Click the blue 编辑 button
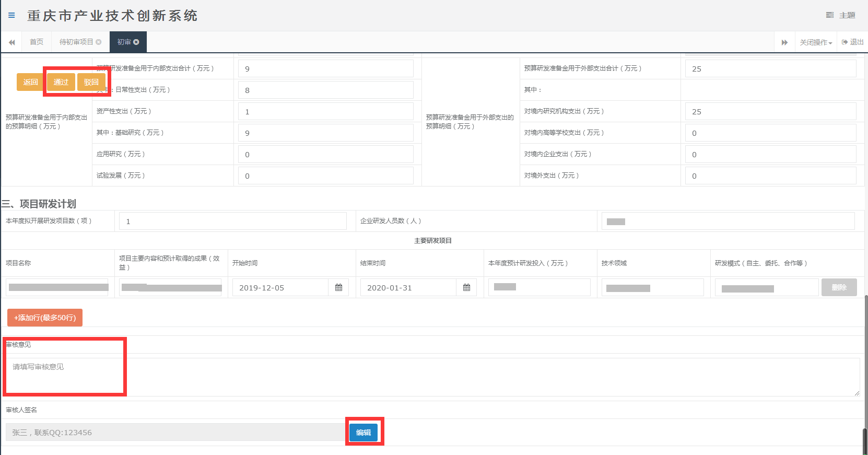868x455 pixels. tap(363, 433)
